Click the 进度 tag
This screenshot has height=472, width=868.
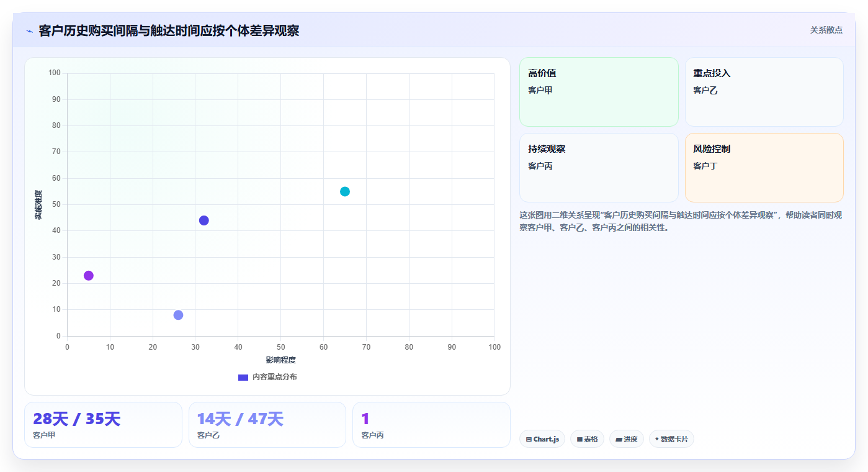pos(627,439)
